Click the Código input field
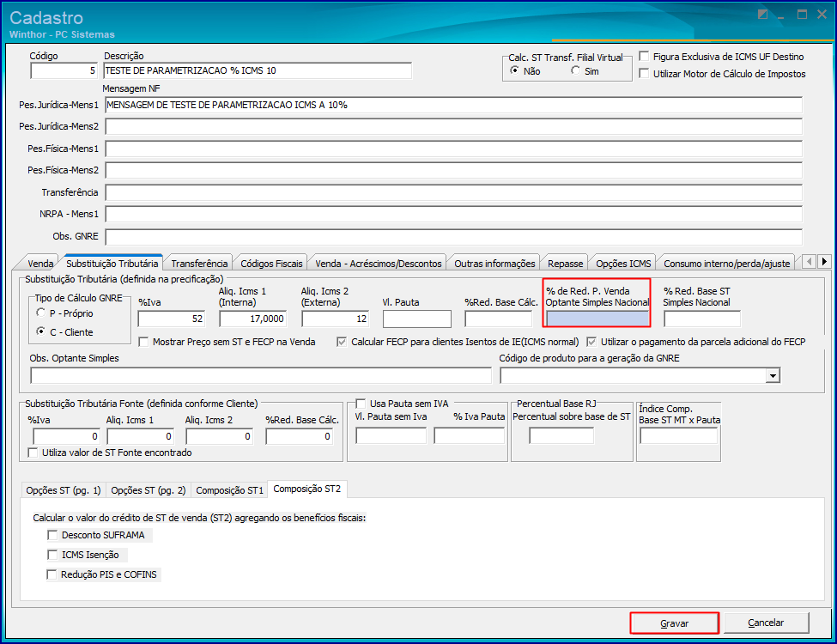837x644 pixels. (64, 70)
